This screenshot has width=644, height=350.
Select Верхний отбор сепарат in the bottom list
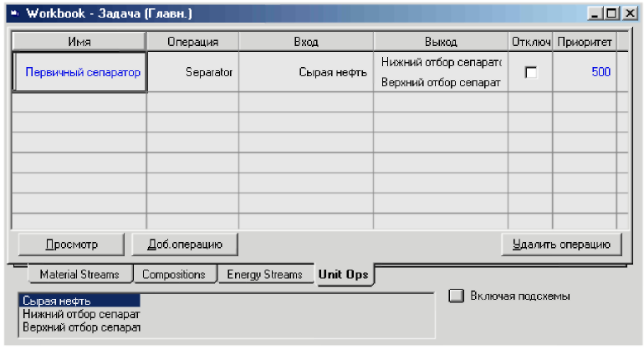point(80,327)
